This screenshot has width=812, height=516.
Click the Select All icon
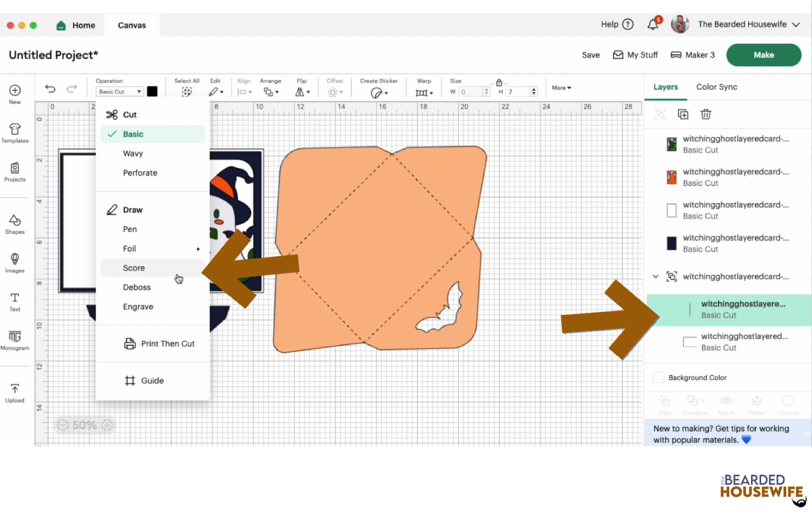click(187, 91)
